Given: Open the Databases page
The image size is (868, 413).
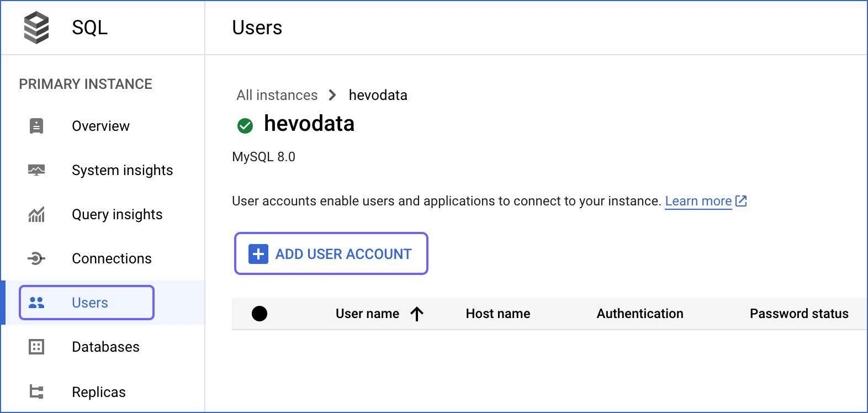Looking at the screenshot, I should coord(105,347).
